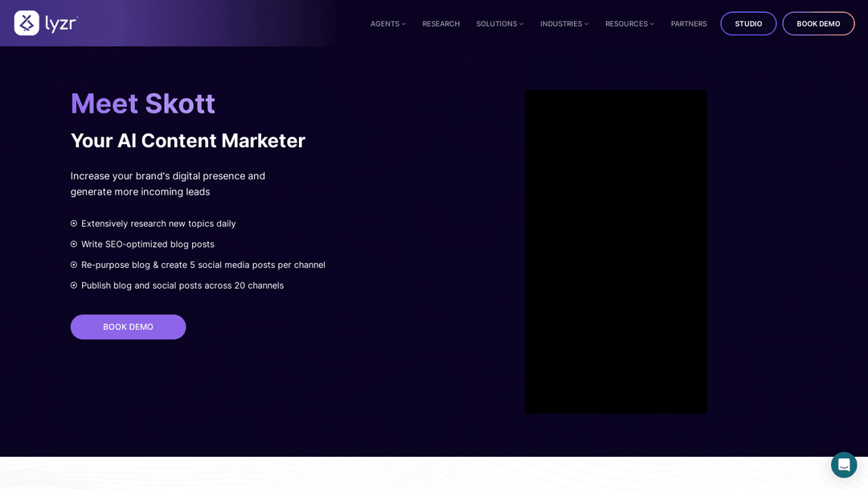Click the bullet icon beside 'Extensively research'

74,224
